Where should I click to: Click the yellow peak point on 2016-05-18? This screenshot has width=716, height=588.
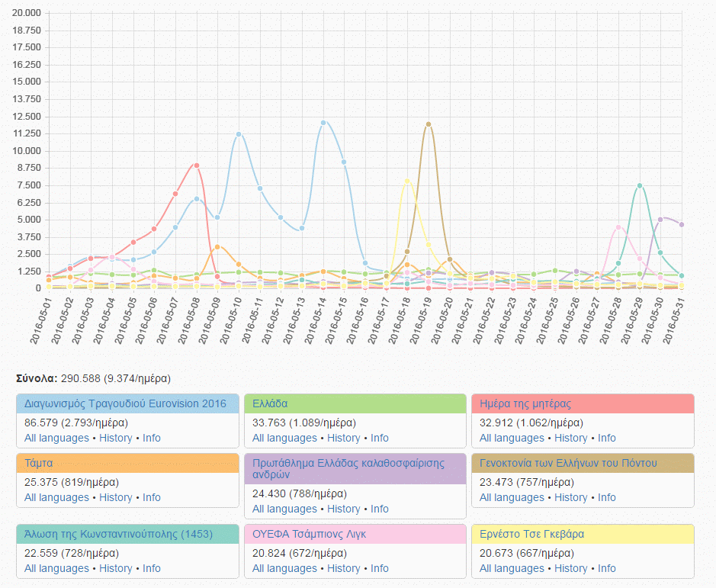point(407,181)
